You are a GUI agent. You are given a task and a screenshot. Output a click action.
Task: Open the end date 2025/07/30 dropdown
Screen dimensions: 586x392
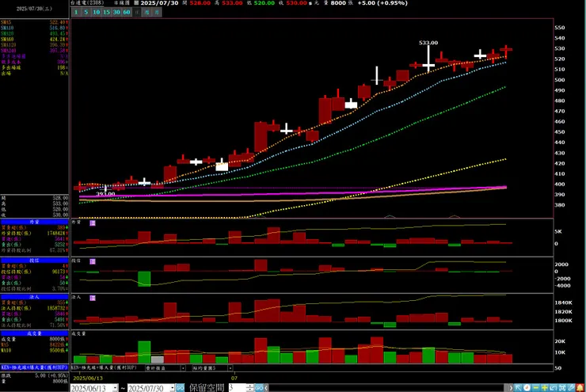(173, 388)
